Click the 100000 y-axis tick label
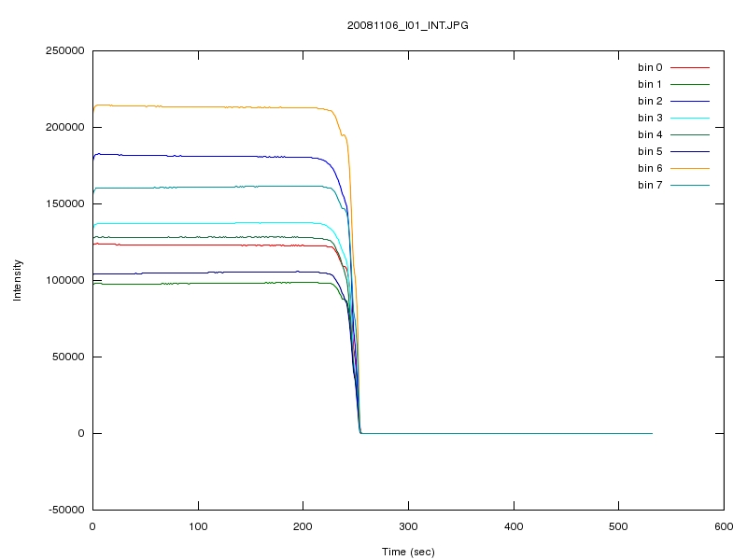The image size is (747, 560). coord(64,280)
